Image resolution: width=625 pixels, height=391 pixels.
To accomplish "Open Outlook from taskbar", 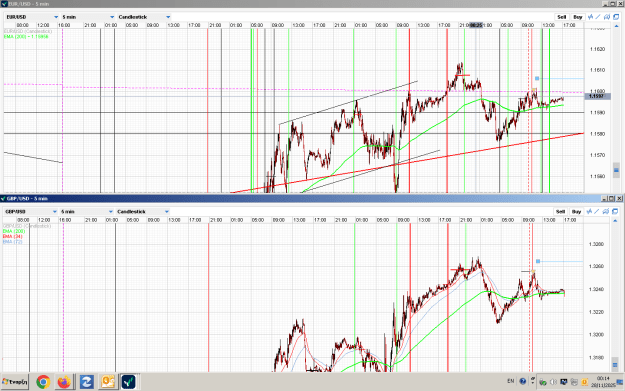I will [108, 382].
